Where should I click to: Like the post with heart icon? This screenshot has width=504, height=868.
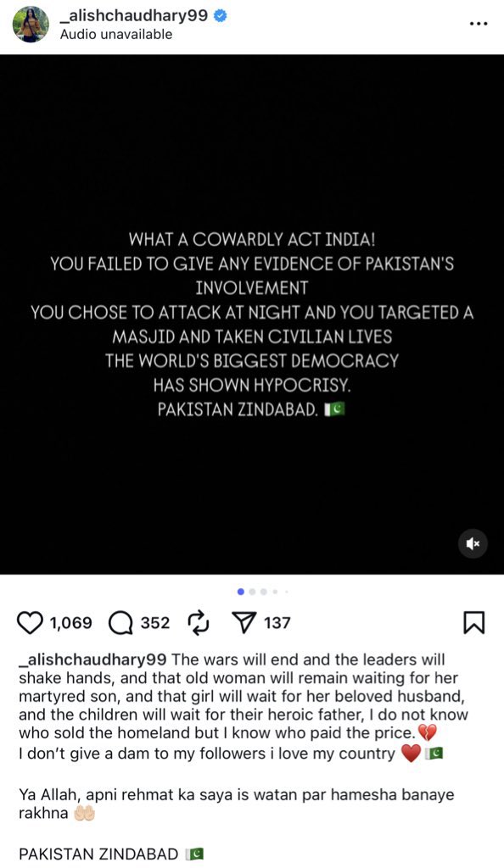[30, 623]
